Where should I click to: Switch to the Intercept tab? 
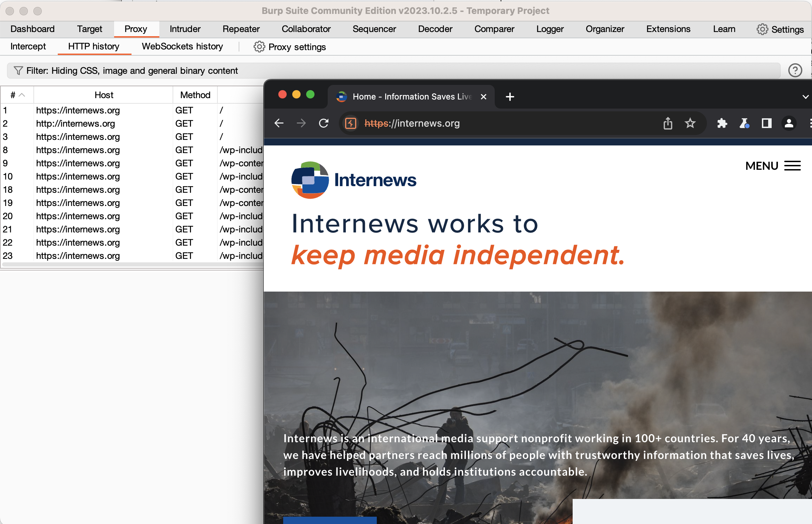(28, 46)
